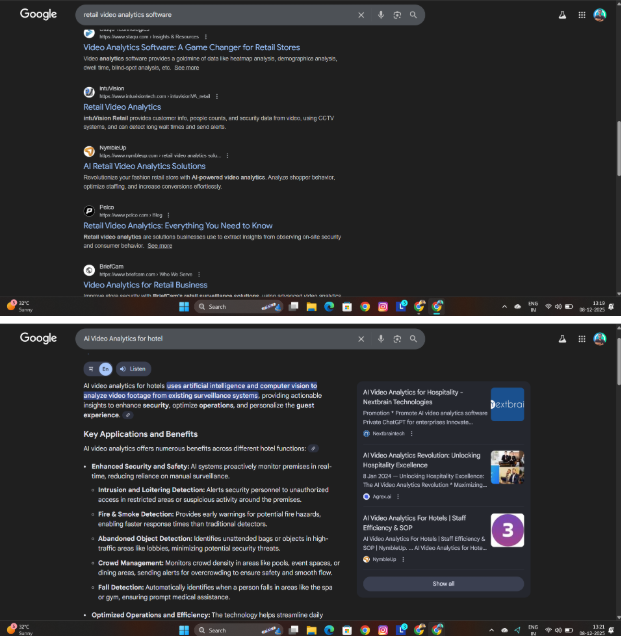Click magnifier search icon for retail video analytics query

pyautogui.click(x=413, y=15)
